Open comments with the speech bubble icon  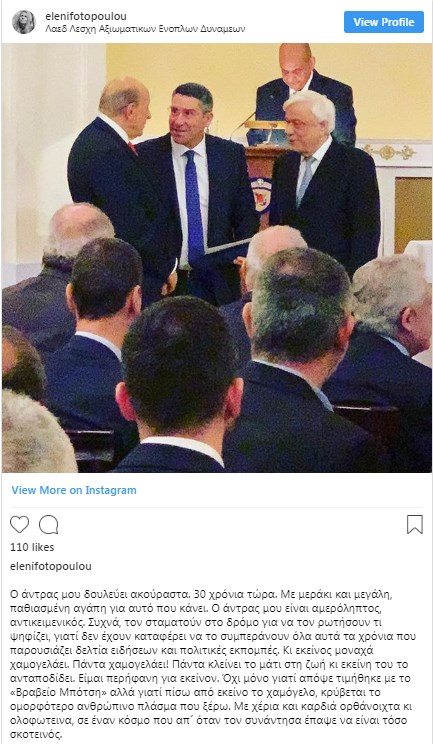coord(48,525)
